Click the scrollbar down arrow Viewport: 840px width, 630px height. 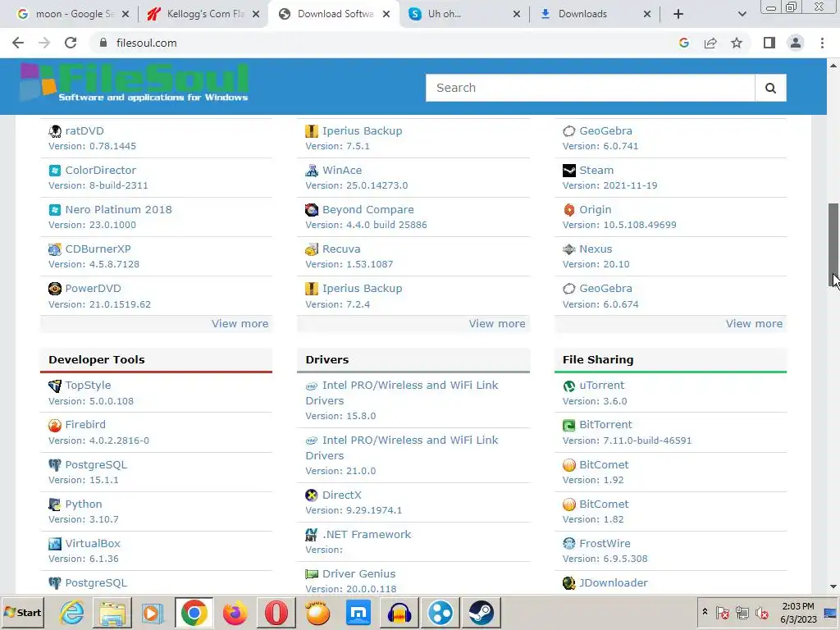[833, 587]
